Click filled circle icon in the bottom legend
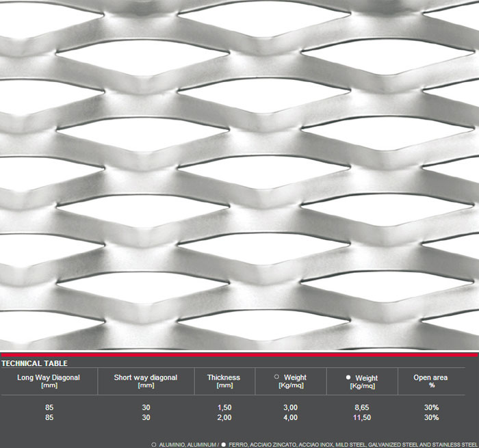This screenshot has width=479, height=448. (x=224, y=445)
